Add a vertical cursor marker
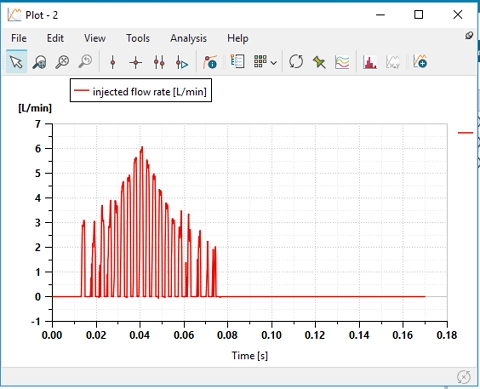 pyautogui.click(x=113, y=62)
